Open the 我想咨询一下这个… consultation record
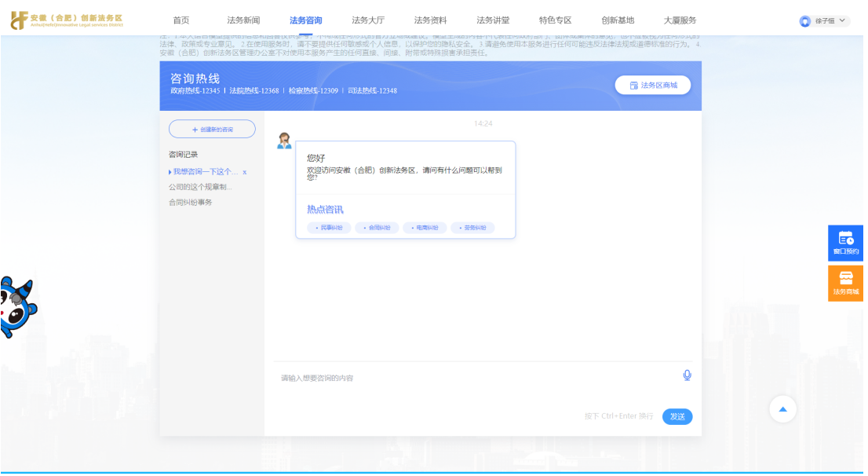Viewport: 868px width, 476px height. tap(206, 172)
